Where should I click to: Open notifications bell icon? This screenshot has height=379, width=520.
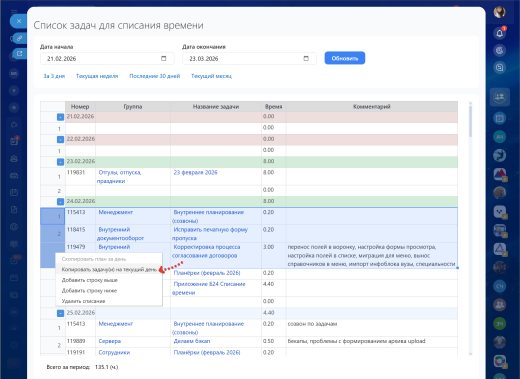point(499,33)
